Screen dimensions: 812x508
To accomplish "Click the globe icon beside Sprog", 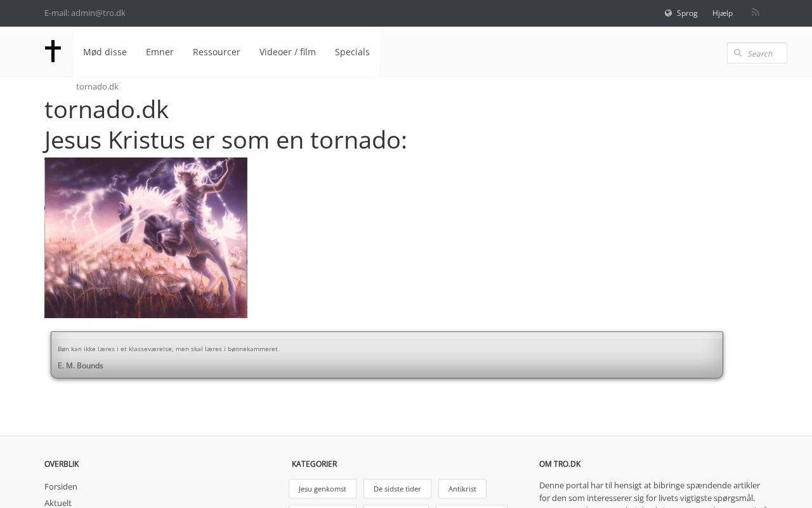I will [668, 13].
